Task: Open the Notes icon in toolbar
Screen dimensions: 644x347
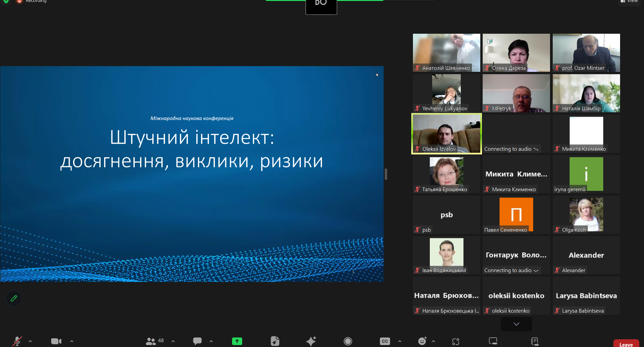Action: (535, 341)
